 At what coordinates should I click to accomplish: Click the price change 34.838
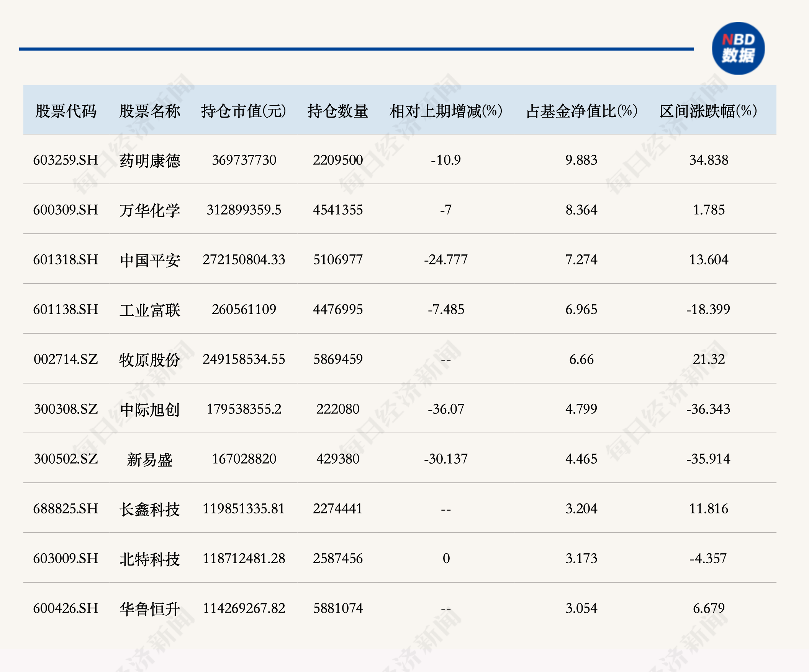(709, 160)
